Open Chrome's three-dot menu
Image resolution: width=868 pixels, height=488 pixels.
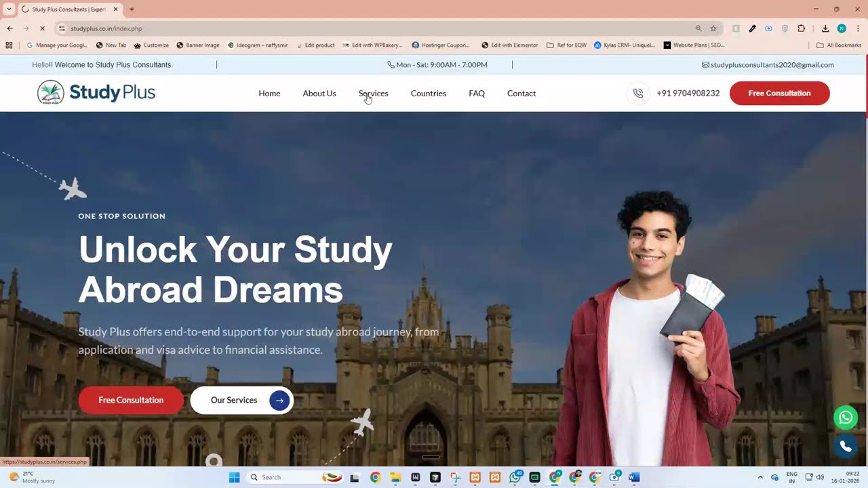pyautogui.click(x=858, y=28)
